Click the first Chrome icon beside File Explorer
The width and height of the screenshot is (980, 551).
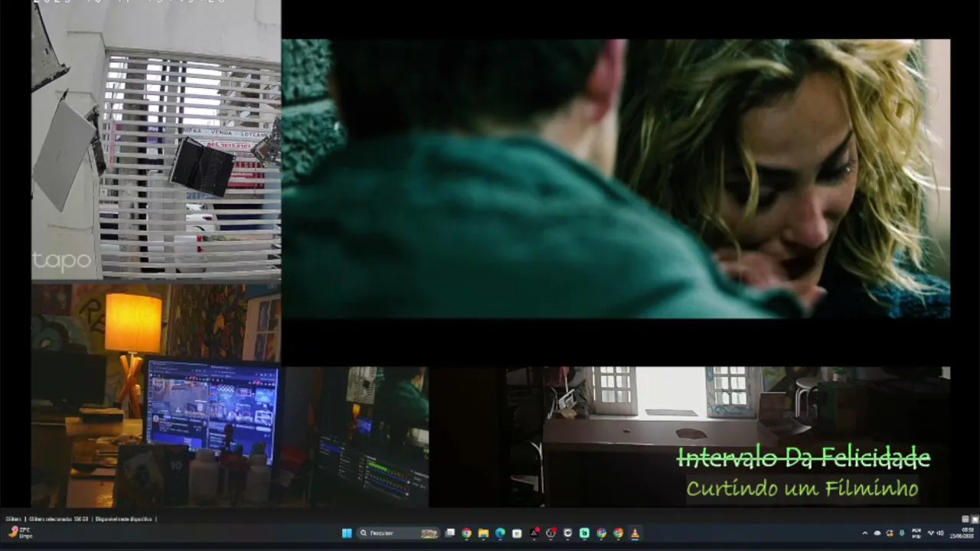[x=466, y=533]
